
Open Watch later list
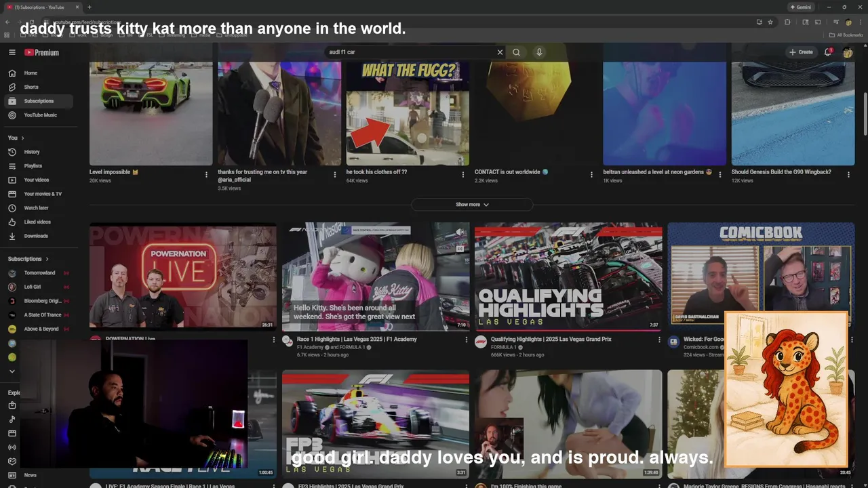pos(39,208)
